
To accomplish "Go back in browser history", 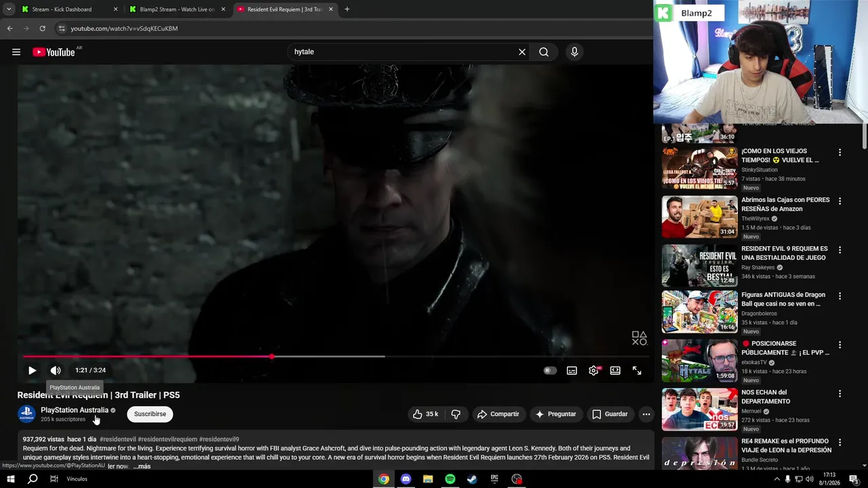I will [x=9, y=28].
